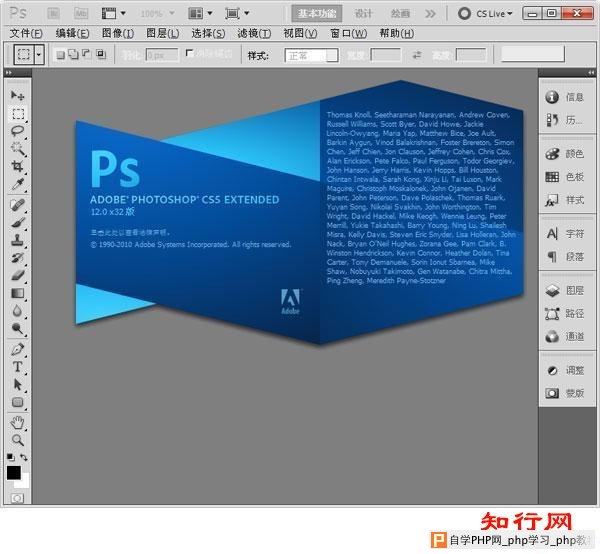This screenshot has width=600, height=554.
Task: Select the Eraser tool
Action: click(17, 275)
